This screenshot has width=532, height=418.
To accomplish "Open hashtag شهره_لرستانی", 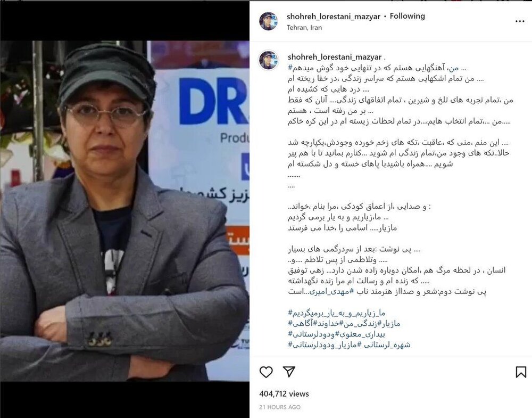I will click(387, 345).
